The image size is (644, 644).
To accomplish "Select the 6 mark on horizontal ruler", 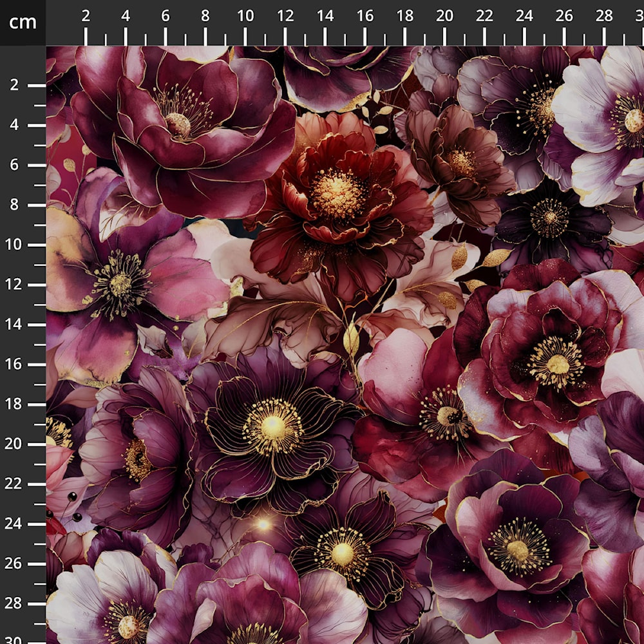I will (x=165, y=16).
